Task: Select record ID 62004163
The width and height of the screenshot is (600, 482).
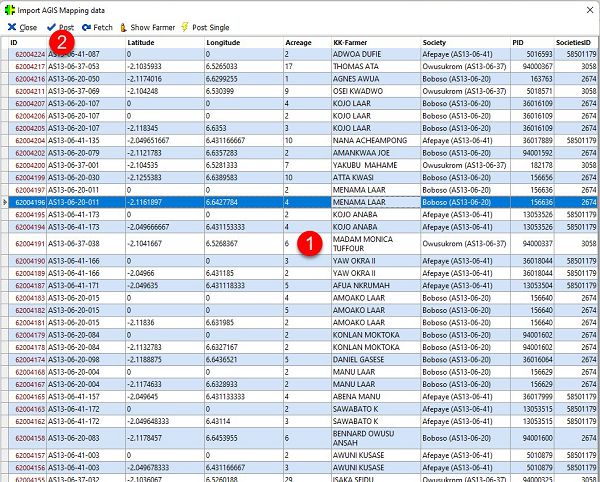Action: (28, 409)
